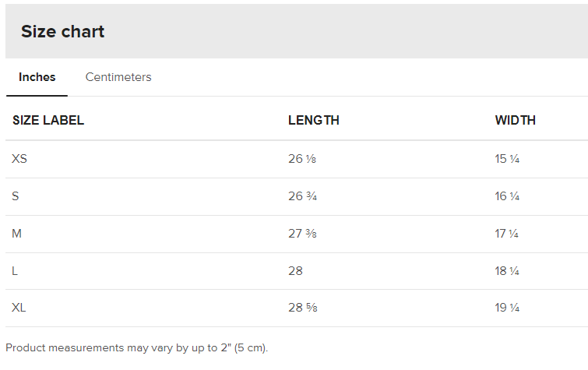Click the SIZE LABEL column header
The height and width of the screenshot is (370, 588).
(x=48, y=121)
